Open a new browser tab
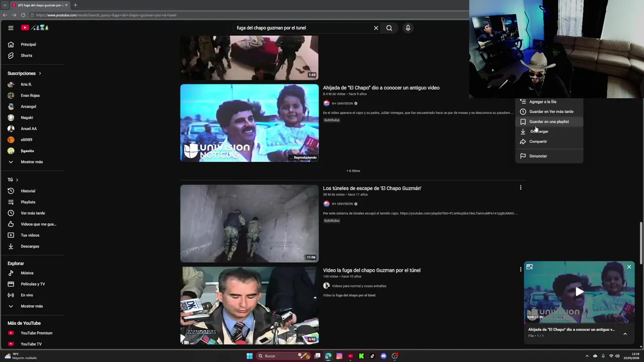 (x=75, y=5)
